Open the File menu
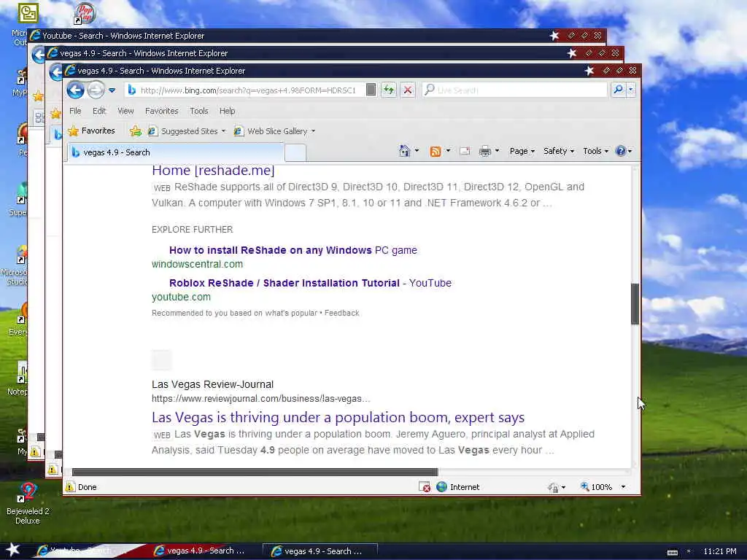747x560 pixels. [75, 111]
